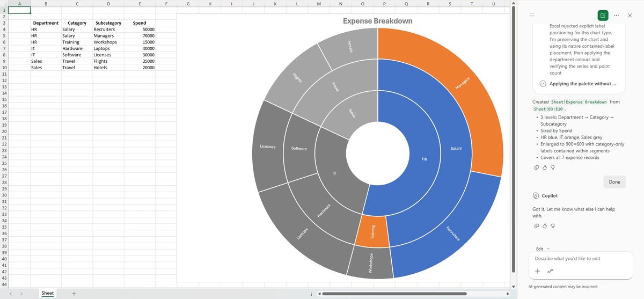Viewport: 644px width, 299px height.
Task: Click the Copilot logo icon
Action: [x=536, y=196]
